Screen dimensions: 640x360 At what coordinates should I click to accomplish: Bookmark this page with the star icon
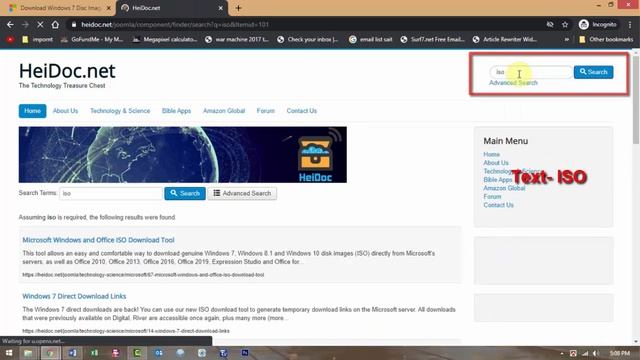[565, 24]
